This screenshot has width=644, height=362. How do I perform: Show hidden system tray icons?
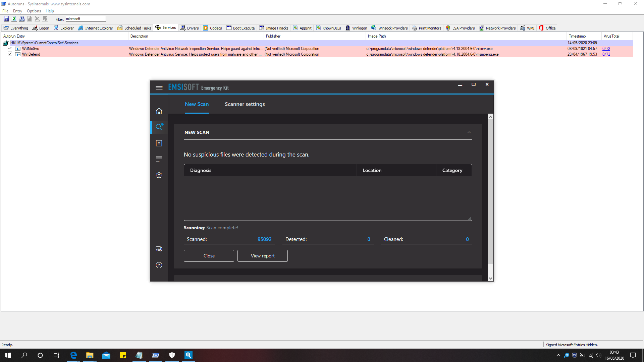pos(558,355)
